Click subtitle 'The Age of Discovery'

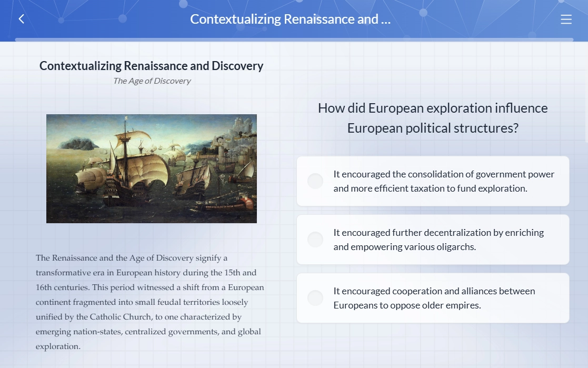(x=152, y=81)
